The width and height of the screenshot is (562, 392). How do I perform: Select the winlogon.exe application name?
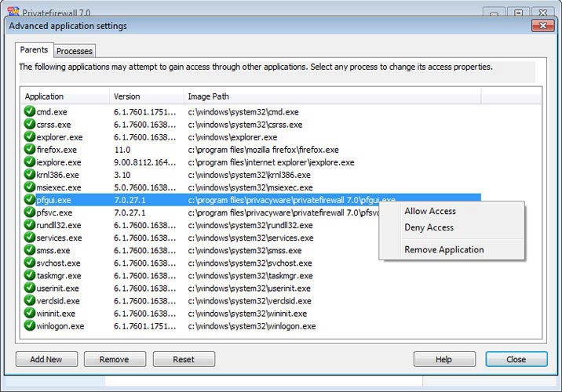pos(60,326)
